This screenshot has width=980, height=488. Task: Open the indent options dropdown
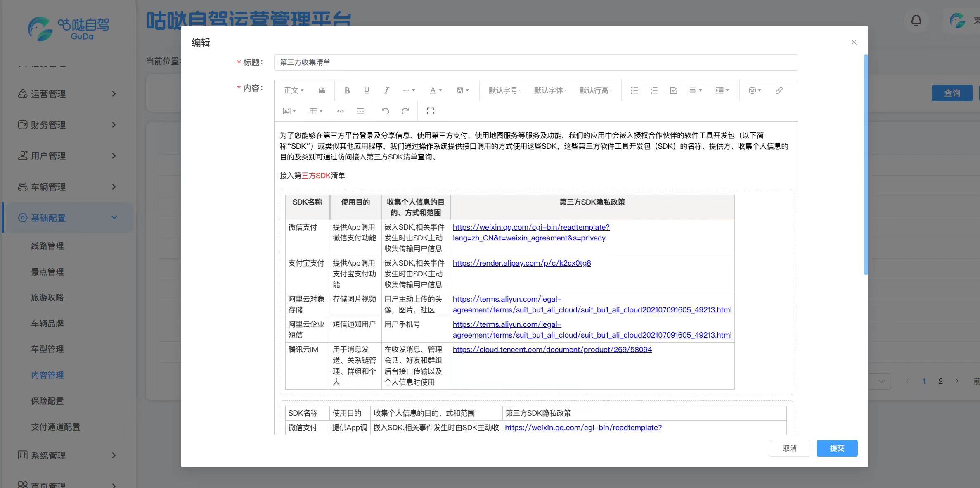[x=722, y=90]
